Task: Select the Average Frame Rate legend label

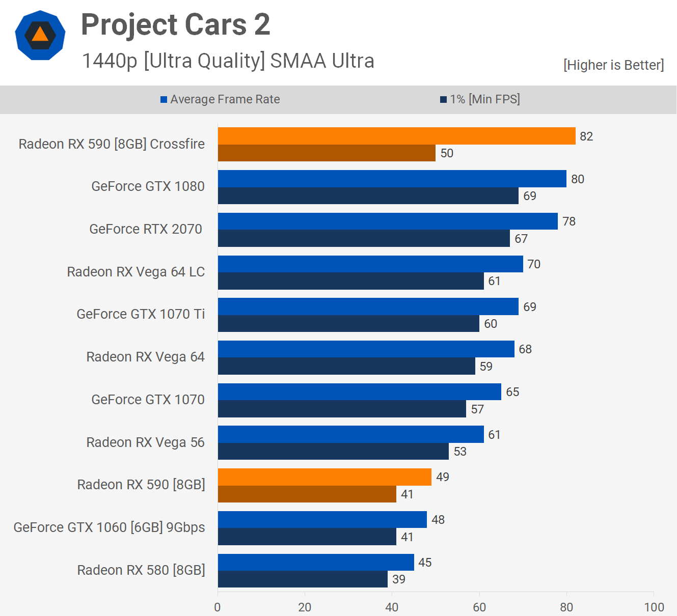Action: (225, 100)
